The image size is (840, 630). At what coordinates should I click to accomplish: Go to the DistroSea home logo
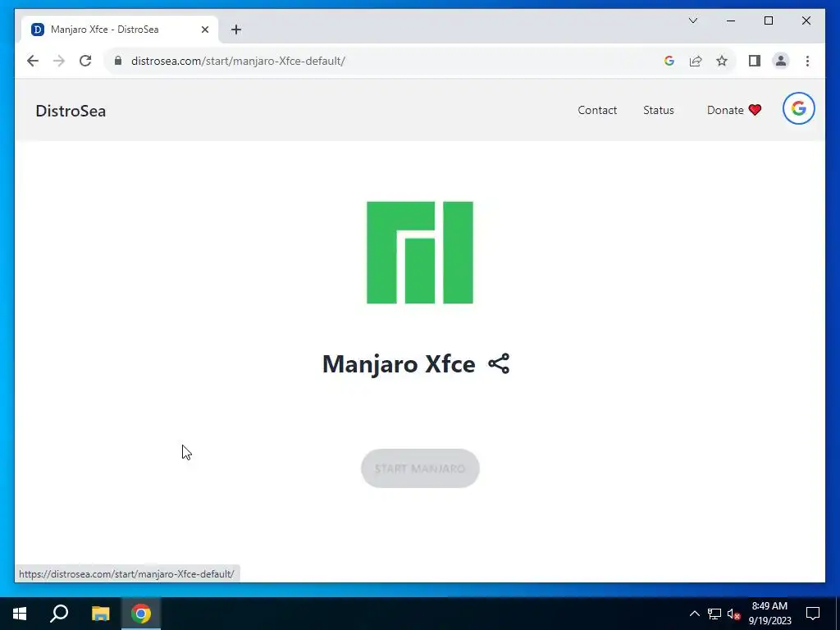(x=71, y=111)
